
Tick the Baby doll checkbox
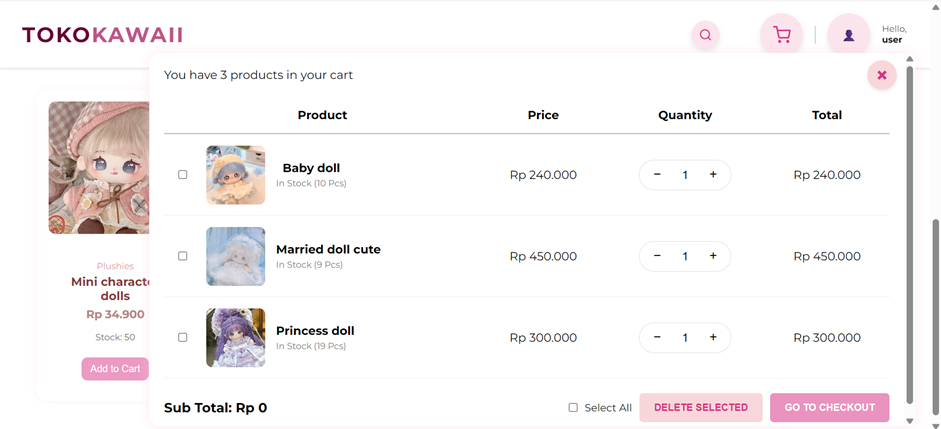182,175
